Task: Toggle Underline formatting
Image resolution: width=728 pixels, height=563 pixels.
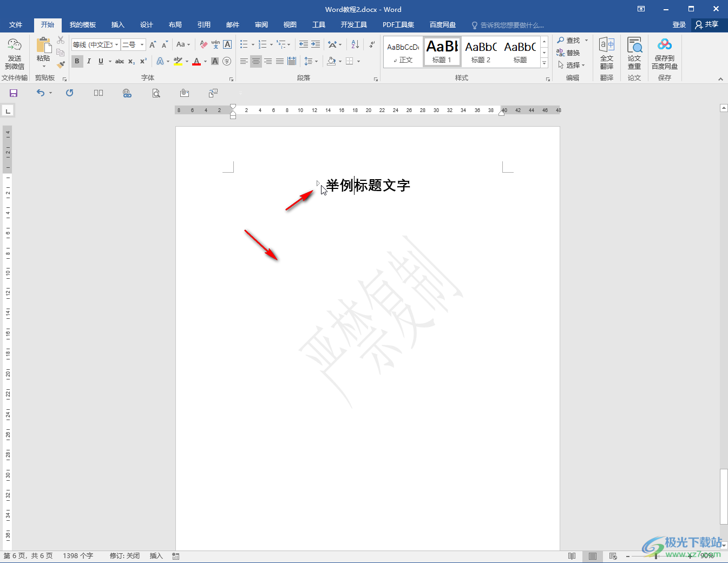Action: [101, 61]
